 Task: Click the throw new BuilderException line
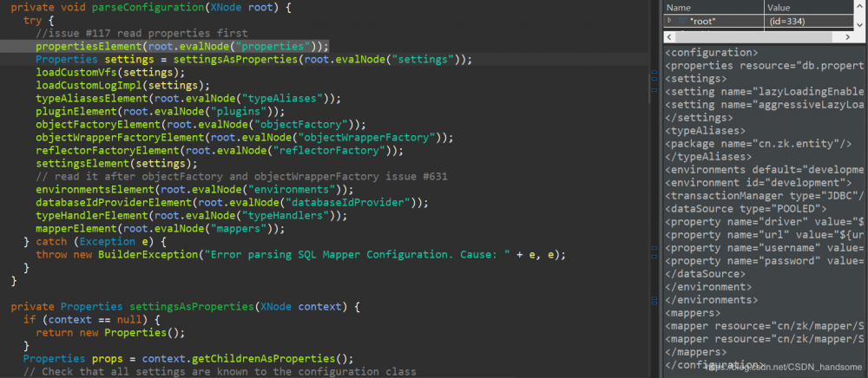tap(301, 254)
